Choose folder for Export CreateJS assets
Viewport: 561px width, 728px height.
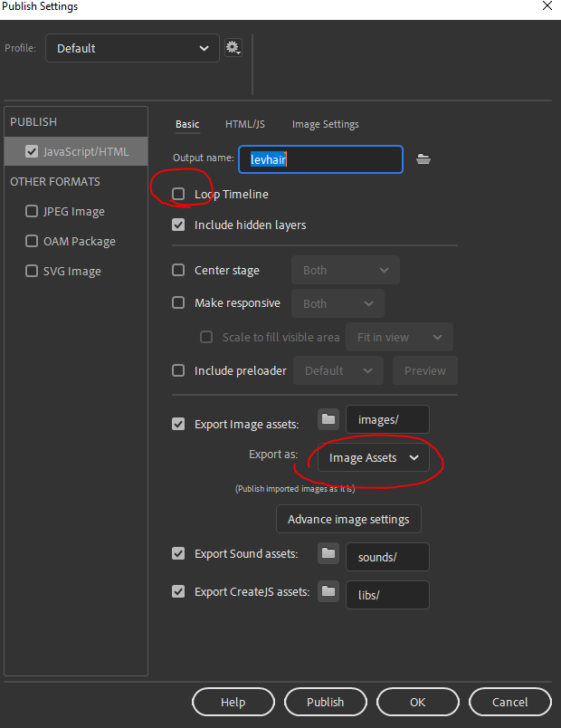tap(328, 591)
